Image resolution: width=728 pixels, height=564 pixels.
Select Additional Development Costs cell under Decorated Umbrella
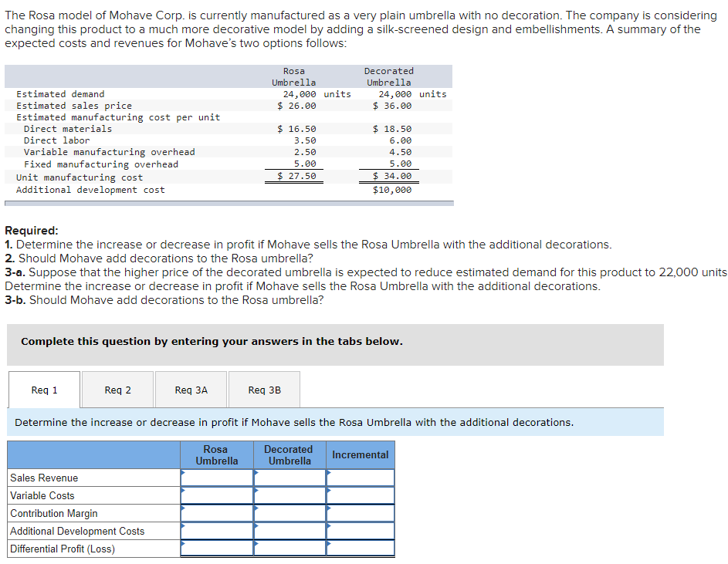(290, 531)
